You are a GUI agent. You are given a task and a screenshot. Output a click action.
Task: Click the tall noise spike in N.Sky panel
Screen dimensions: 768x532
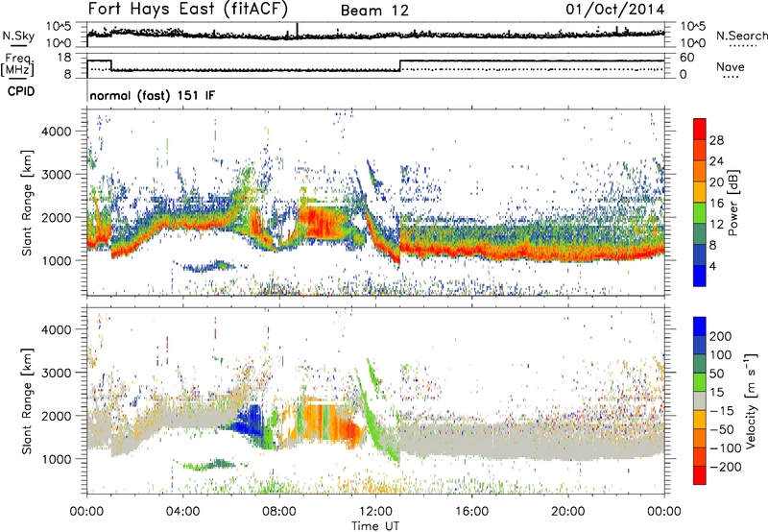click(x=297, y=30)
